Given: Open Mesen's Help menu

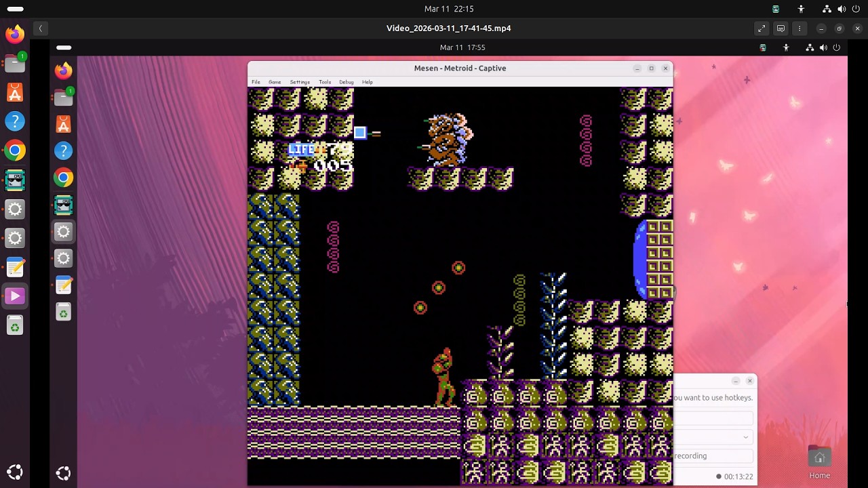Looking at the screenshot, I should coord(367,82).
